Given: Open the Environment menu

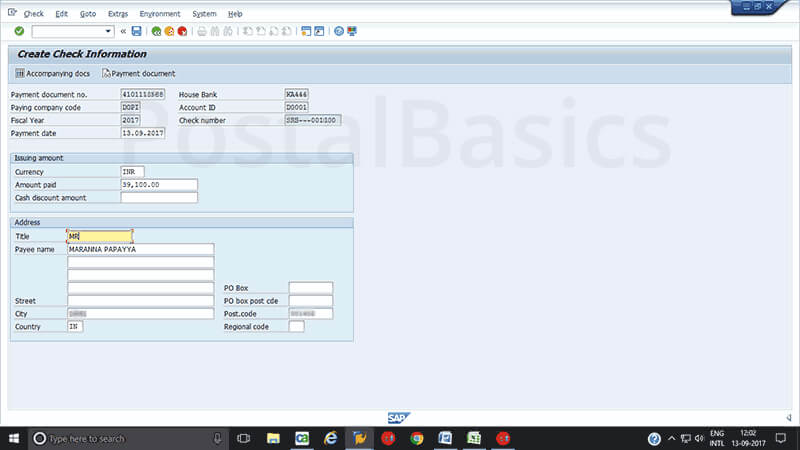Looking at the screenshot, I should point(160,14).
